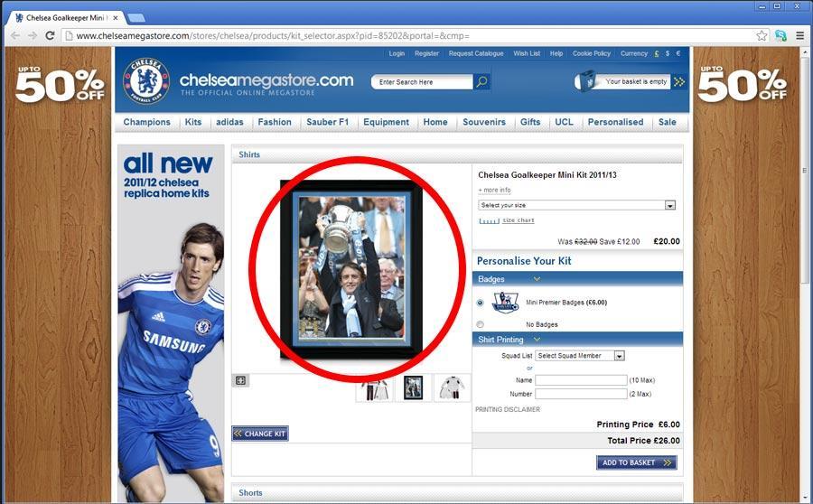Open the Select your size dropdown

click(576, 205)
